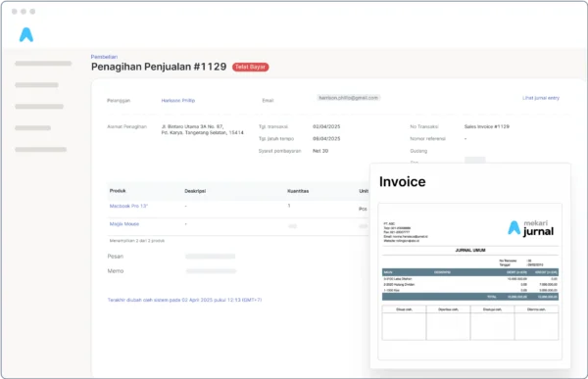Click the Invoice card heading
This screenshot has height=379, width=588.
[403, 181]
